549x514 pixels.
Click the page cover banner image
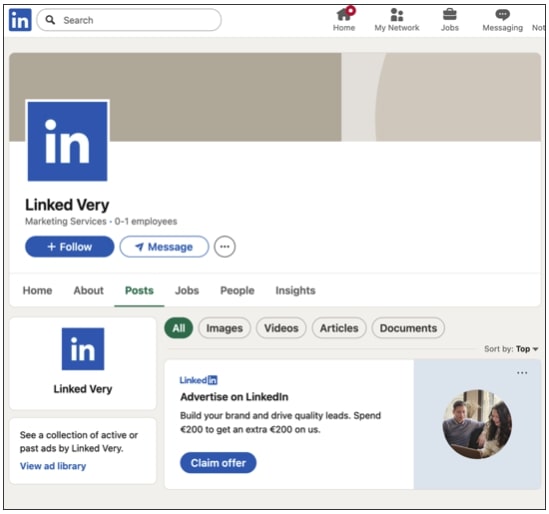coord(275,97)
